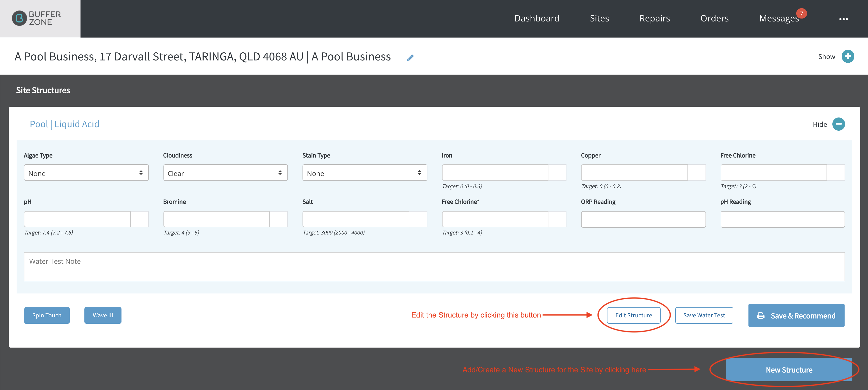Click the Show label at top right
The height and width of the screenshot is (390, 868).
(827, 57)
